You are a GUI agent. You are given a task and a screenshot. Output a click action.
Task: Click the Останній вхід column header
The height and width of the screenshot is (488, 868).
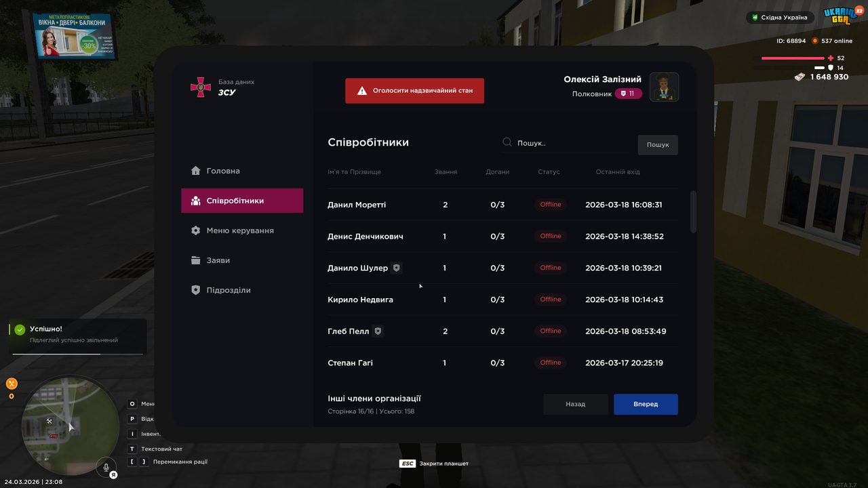click(x=618, y=172)
